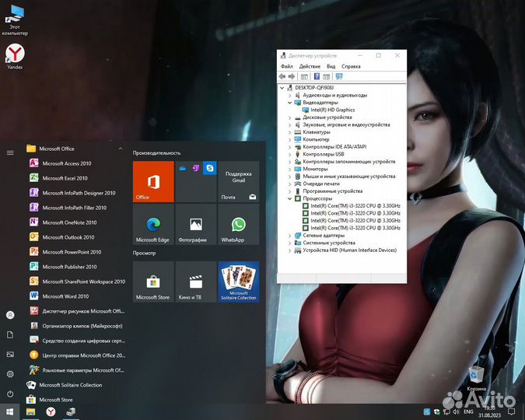Screen dimensions: 525x420
Task: Click the Help icon in Device Manager toolbar
Action: 317,77
